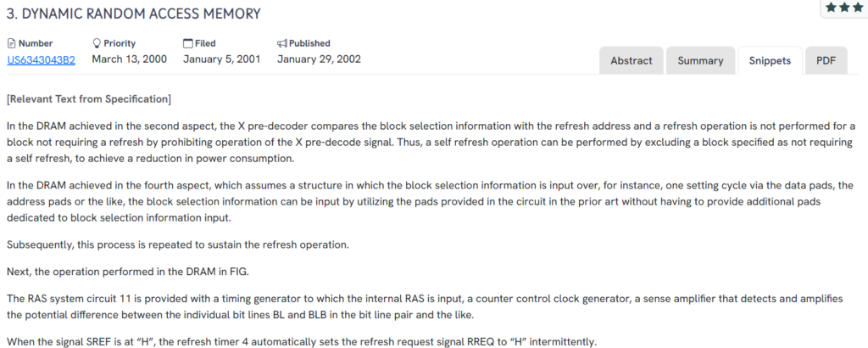Click the Dynamic Random Access Memory title
Screen dimensions: 868x348
coord(133,14)
